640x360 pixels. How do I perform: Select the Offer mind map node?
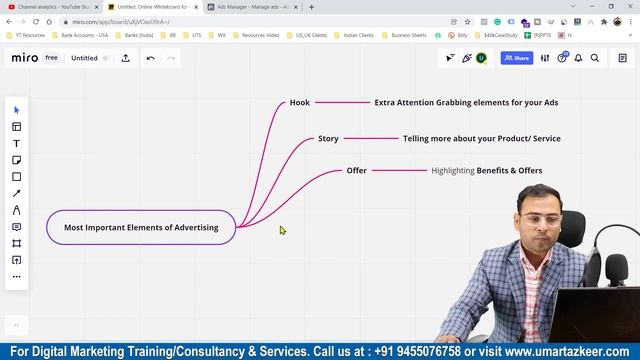356,170
